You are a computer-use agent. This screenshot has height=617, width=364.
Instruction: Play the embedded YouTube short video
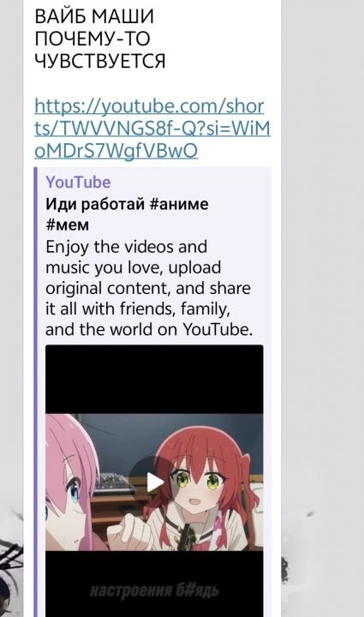[x=154, y=482]
